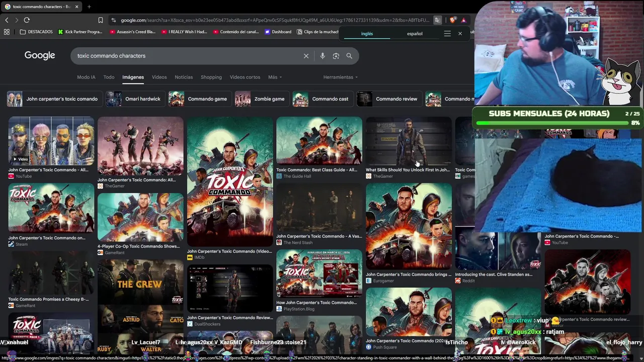Image resolution: width=644 pixels, height=362 pixels.
Task: Click the Brave Rewards triangle icon
Action: tap(463, 20)
